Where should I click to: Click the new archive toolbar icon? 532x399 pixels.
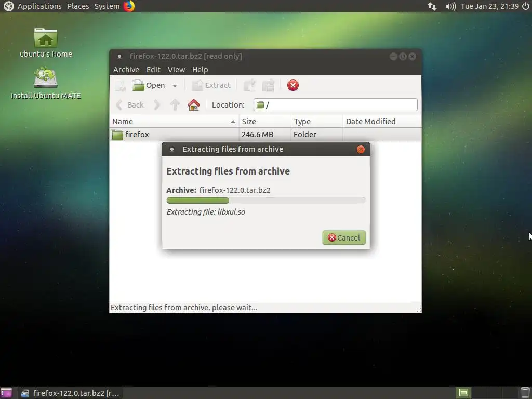tap(120, 86)
